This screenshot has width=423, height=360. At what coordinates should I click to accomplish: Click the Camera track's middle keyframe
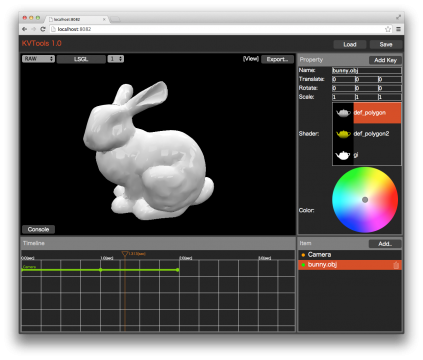click(101, 270)
